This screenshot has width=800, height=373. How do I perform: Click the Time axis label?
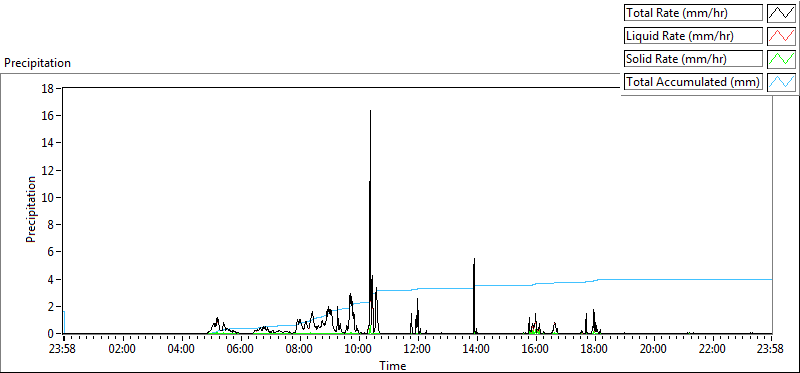pos(393,365)
